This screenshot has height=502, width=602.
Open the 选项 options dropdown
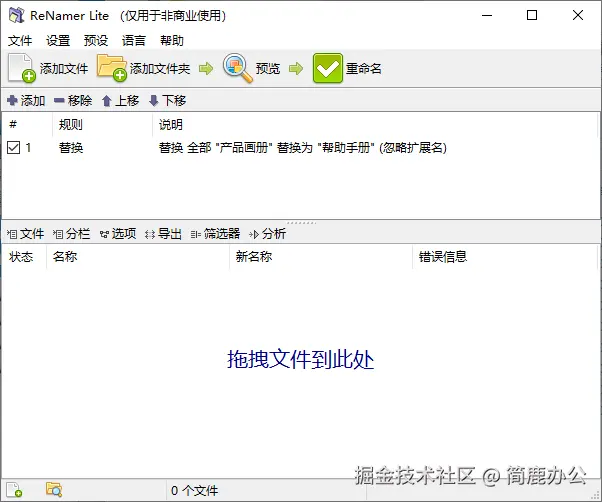(x=118, y=234)
